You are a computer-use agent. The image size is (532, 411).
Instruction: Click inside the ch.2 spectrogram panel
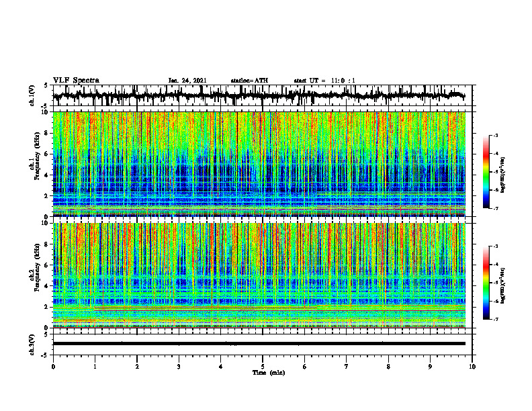pos(259,275)
